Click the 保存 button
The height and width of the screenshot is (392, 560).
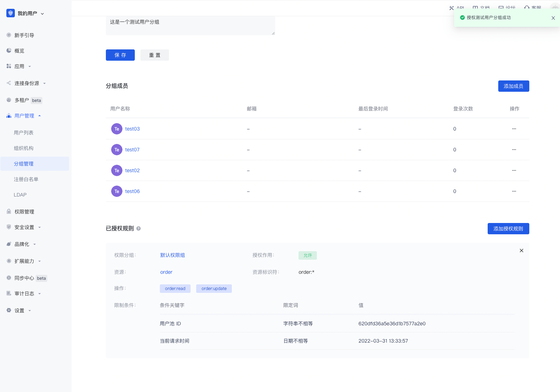(120, 55)
